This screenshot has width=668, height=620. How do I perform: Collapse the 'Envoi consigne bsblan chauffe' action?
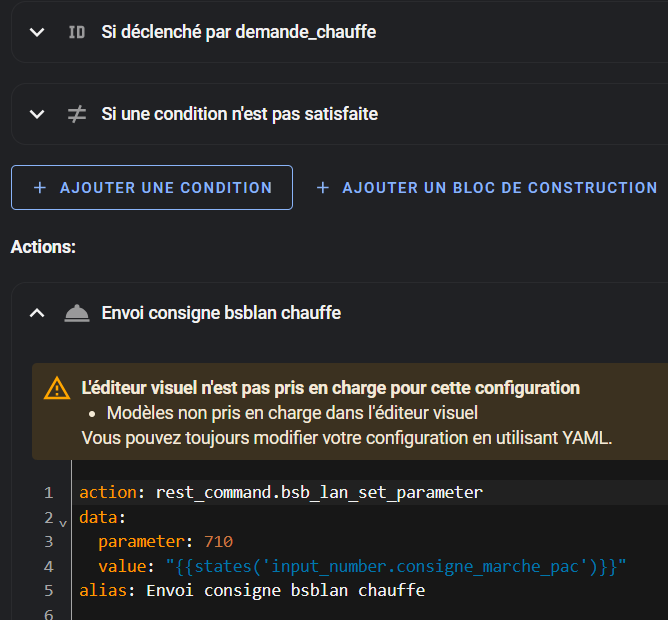[x=37, y=313]
